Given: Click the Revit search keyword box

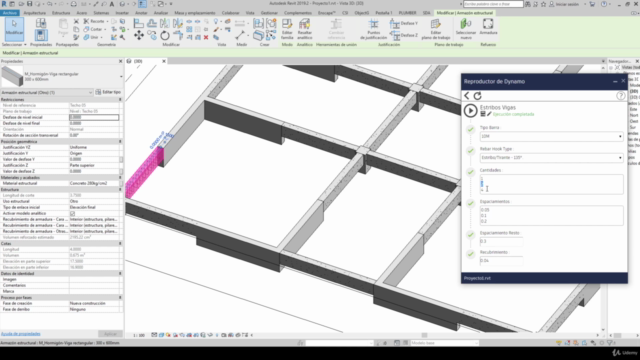Looking at the screenshot, I should tap(493, 4).
